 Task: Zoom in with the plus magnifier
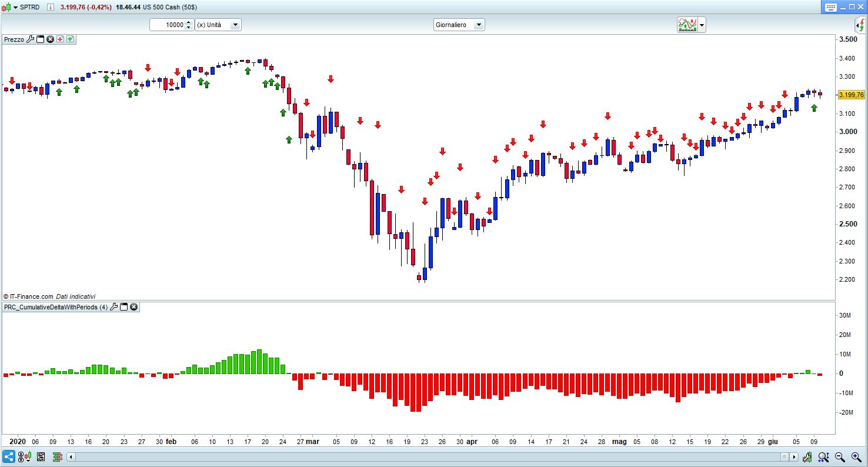pyautogui.click(x=856, y=456)
